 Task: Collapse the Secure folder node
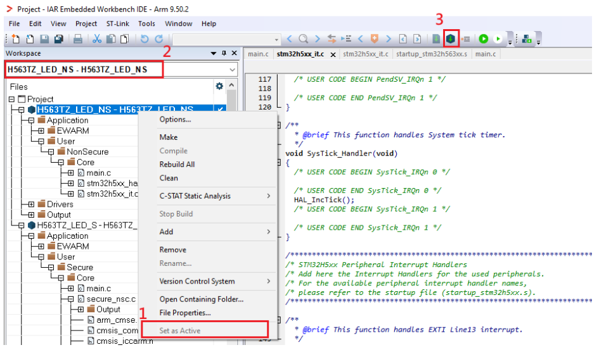click(x=51, y=268)
